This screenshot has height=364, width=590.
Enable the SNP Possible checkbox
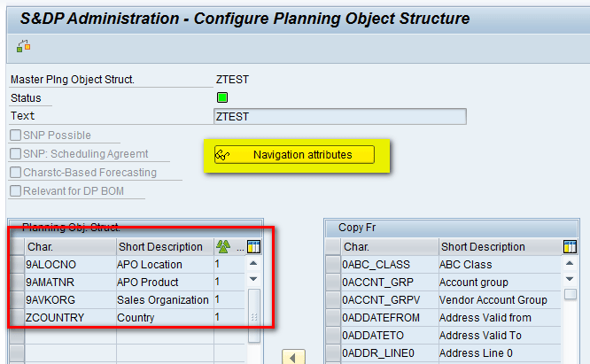[15, 135]
